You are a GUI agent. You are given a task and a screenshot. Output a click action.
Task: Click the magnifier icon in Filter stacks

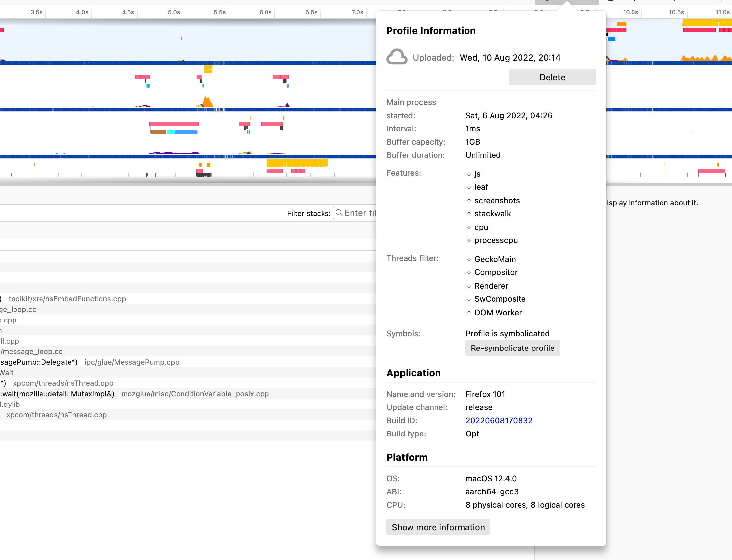tap(339, 213)
